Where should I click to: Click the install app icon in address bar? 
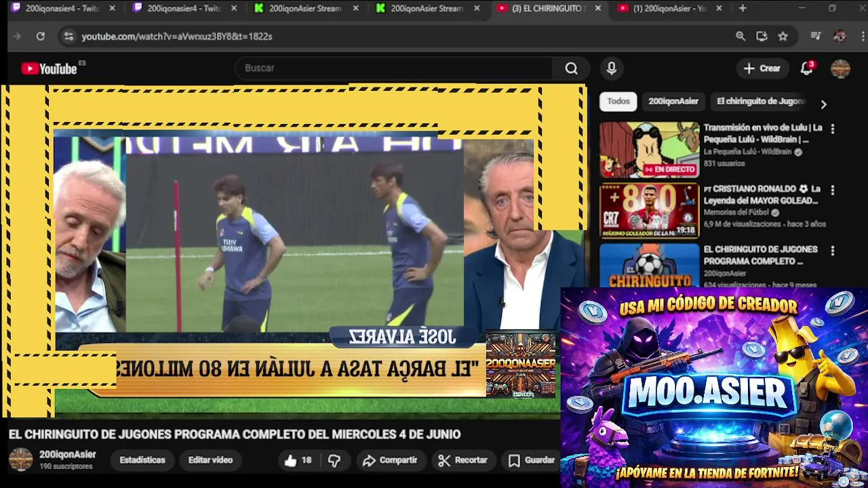[x=762, y=37]
